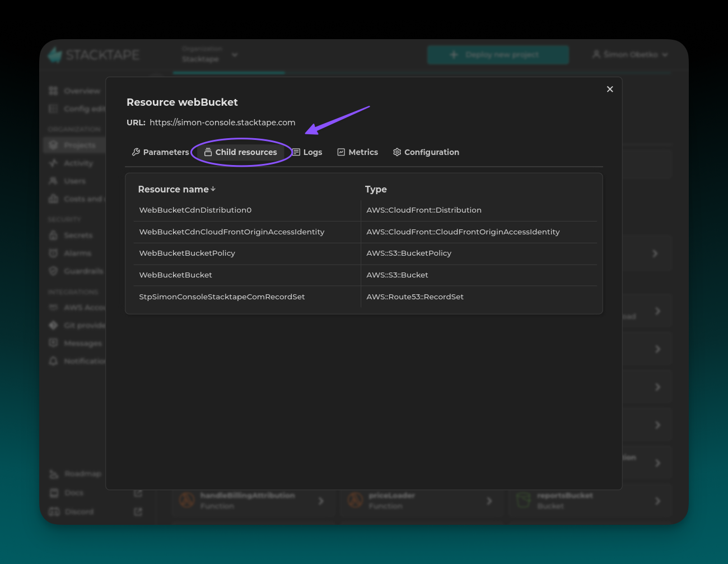Expand the handleBillingAttribution card chevron
Screen dimensions: 728x564
321,501
